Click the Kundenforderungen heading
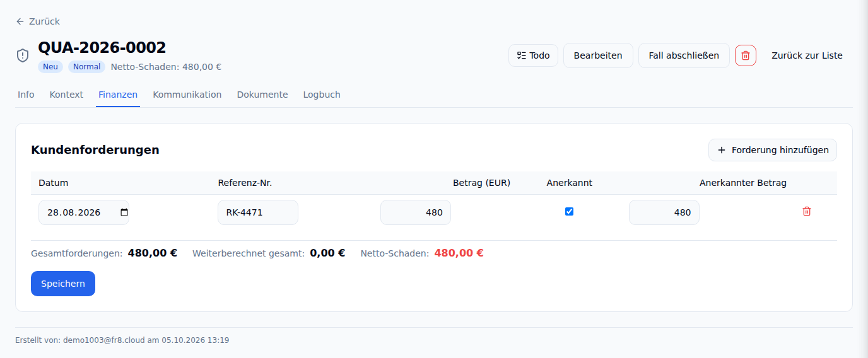The image size is (868, 358). click(x=95, y=150)
